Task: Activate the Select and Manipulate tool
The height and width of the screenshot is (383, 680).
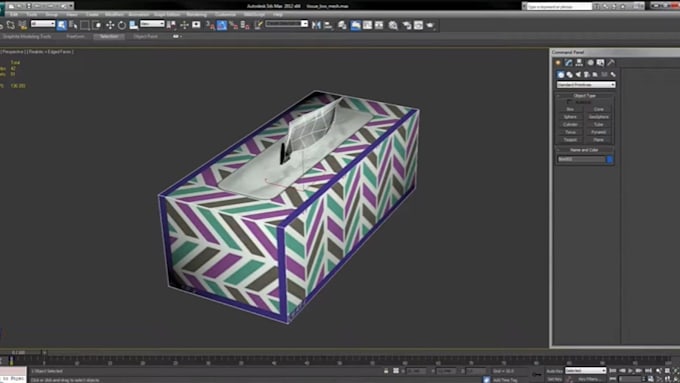Action: (184, 25)
